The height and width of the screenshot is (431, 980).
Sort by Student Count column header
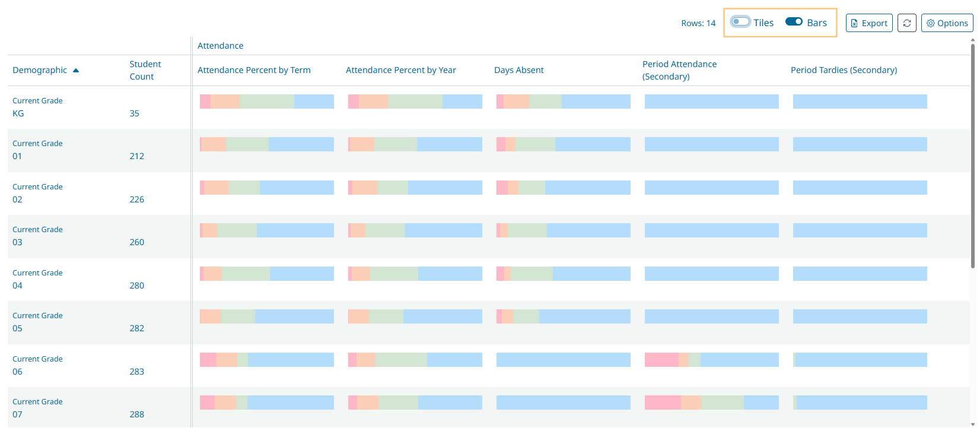(x=145, y=70)
